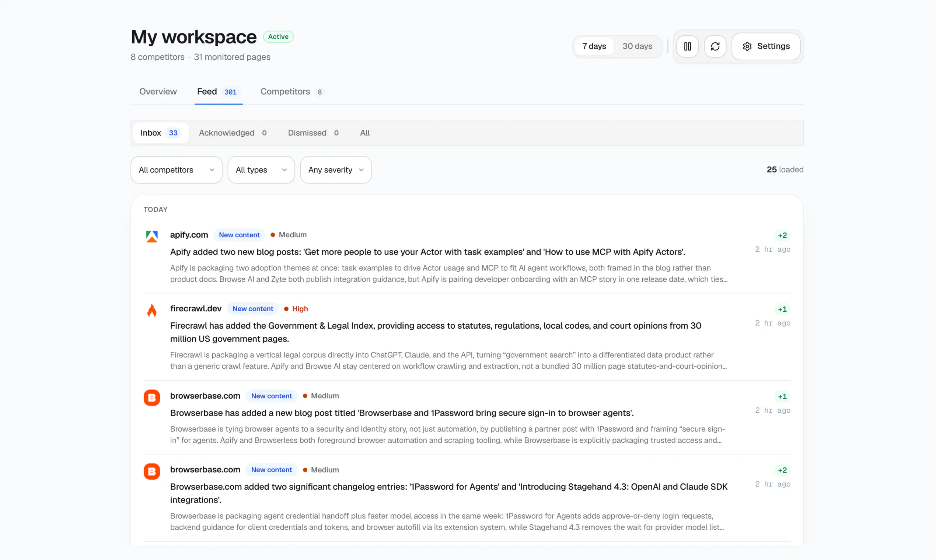Select the Feed tab
The height and width of the screenshot is (560, 936).
click(218, 92)
